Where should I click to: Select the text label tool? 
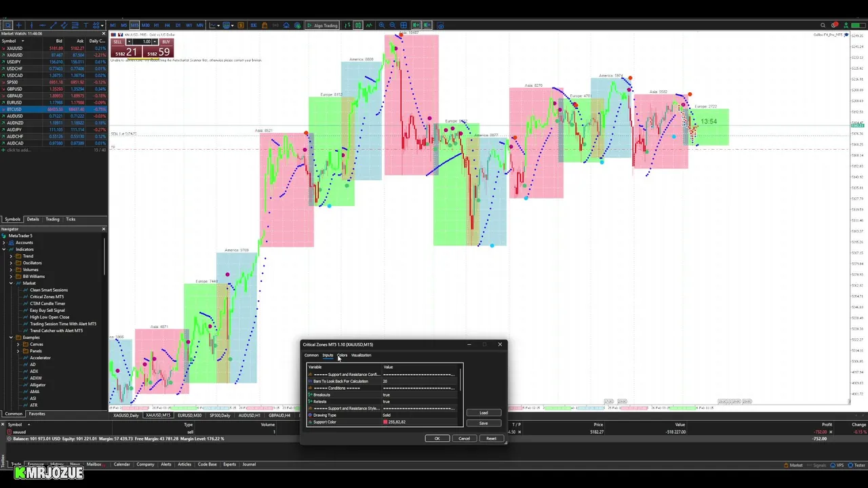85,25
